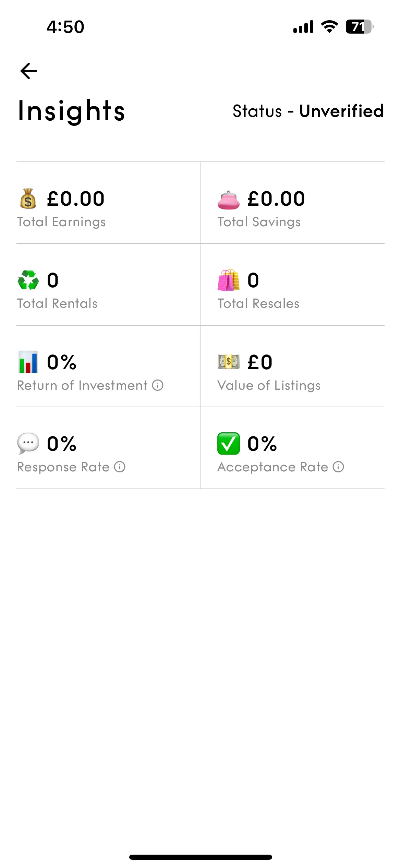Select the Total Resales label
Viewport: 401px width, 868px height.
pos(258,303)
